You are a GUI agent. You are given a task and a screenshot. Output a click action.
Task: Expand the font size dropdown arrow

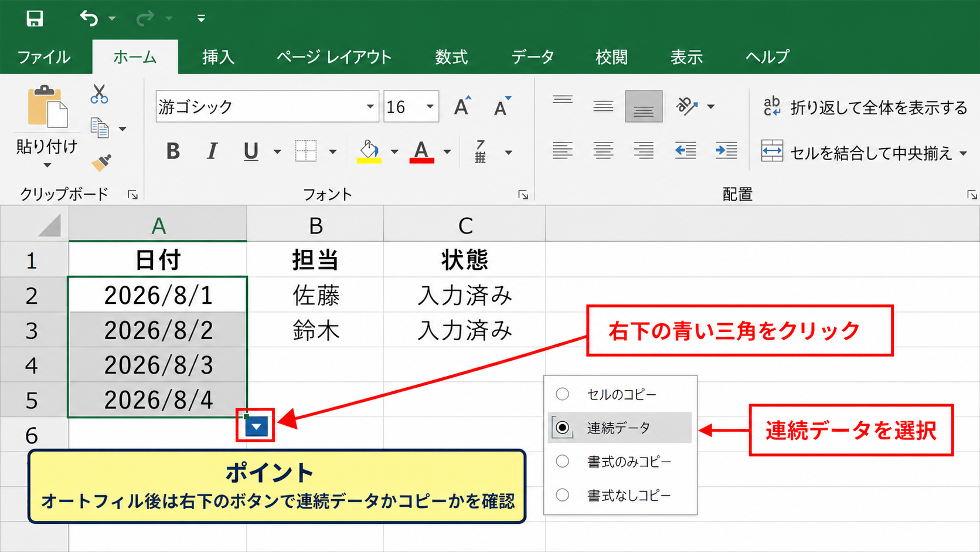click(430, 106)
